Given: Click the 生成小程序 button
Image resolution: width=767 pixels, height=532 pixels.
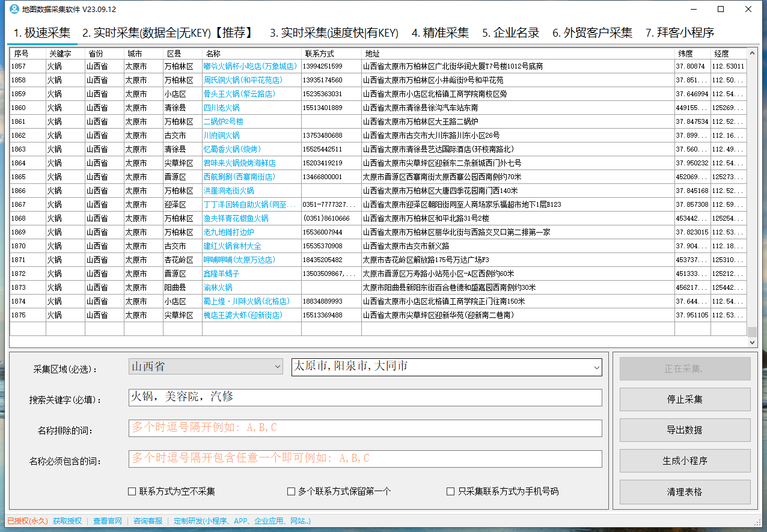Looking at the screenshot, I should [685, 460].
